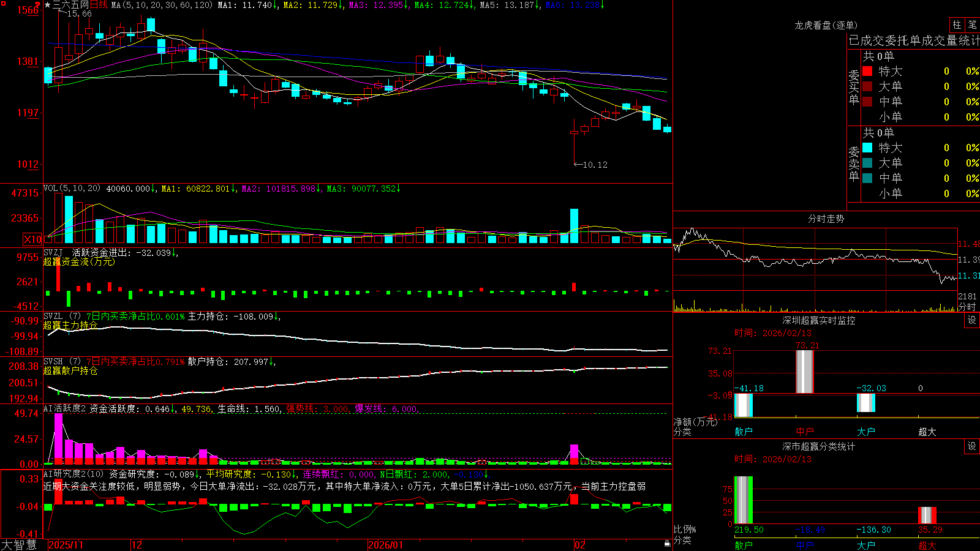This screenshot has height=551, width=980.
Task: Click the AI研究度2(10) indicator label
Action: [74, 474]
